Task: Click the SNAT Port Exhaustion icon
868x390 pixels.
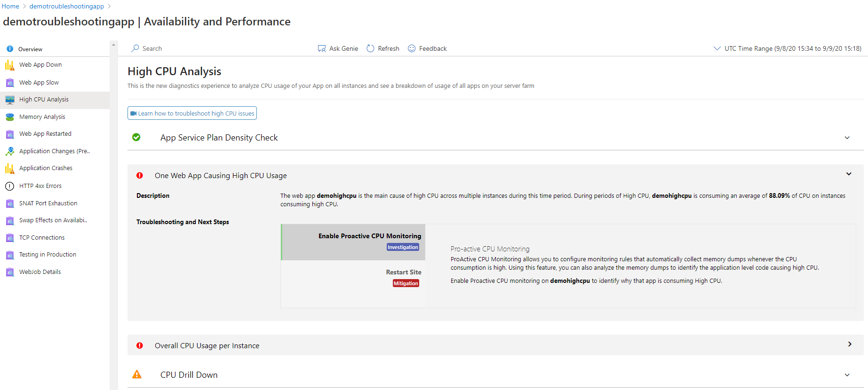Action: (x=10, y=203)
